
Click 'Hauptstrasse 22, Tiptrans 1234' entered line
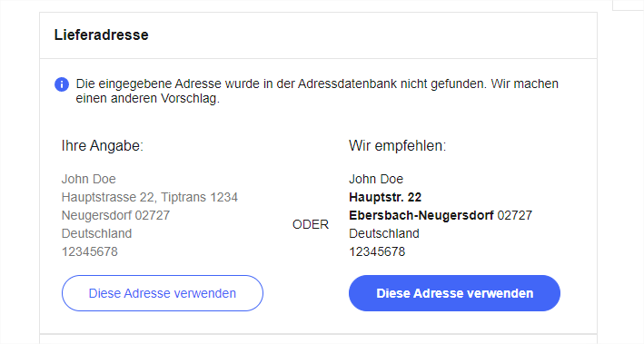(150, 198)
